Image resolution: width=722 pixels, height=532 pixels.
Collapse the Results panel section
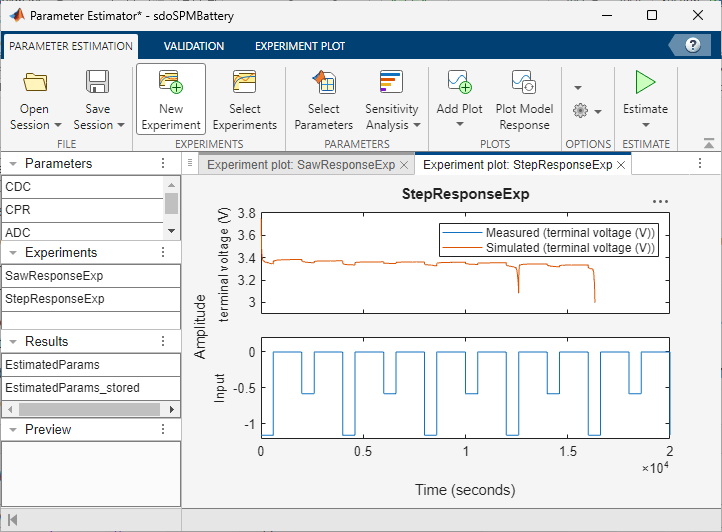coord(12,342)
